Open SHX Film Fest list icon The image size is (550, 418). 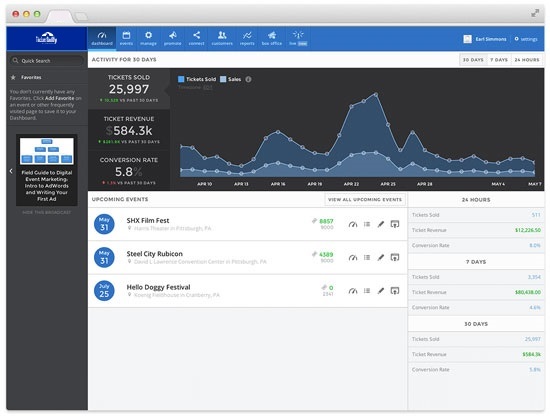pyautogui.click(x=367, y=224)
